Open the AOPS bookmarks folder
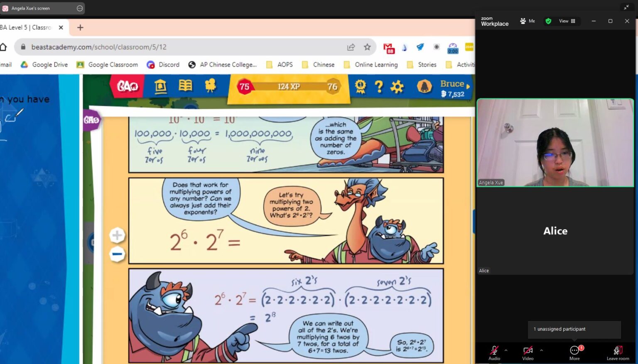Viewport: 638px width, 364px height. [x=280, y=65]
